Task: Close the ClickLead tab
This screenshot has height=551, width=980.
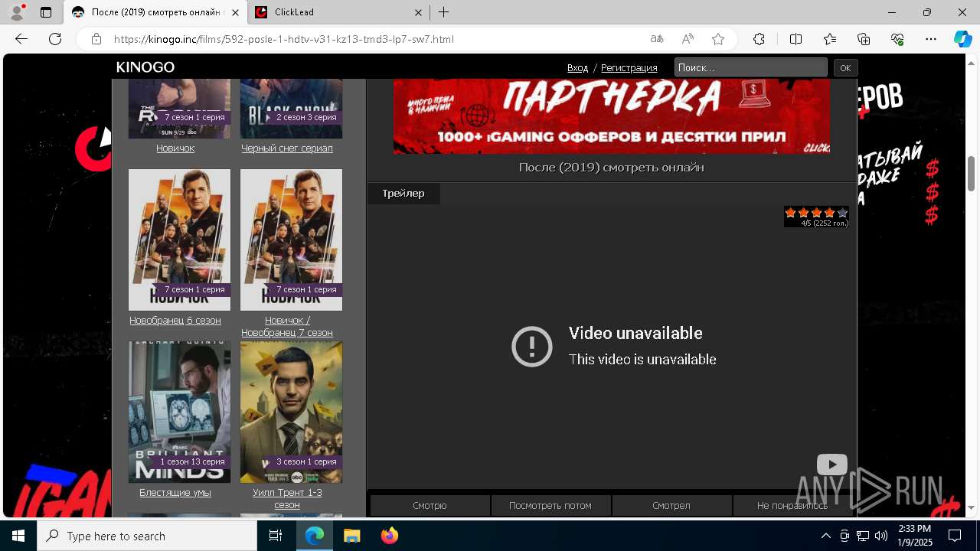Action: point(418,12)
